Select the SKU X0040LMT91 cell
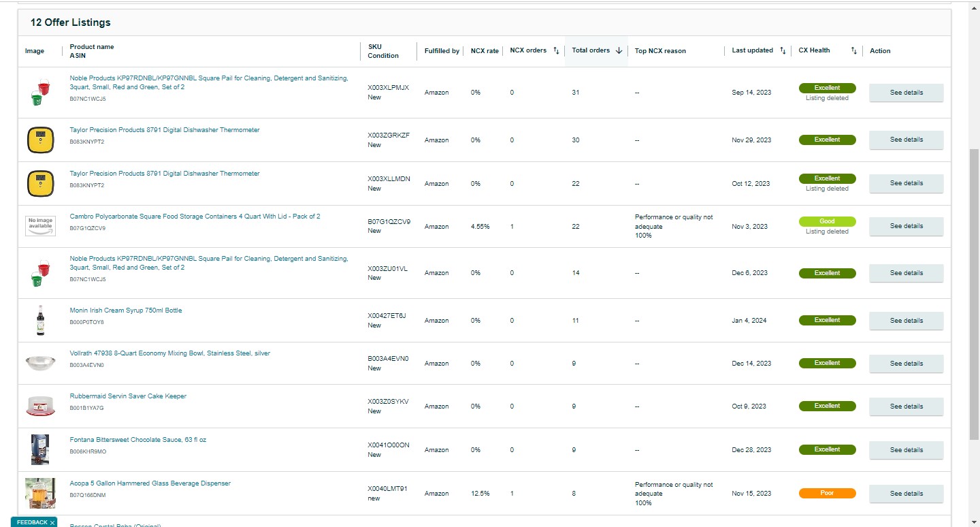Image resolution: width=980 pixels, height=527 pixels. point(388,489)
